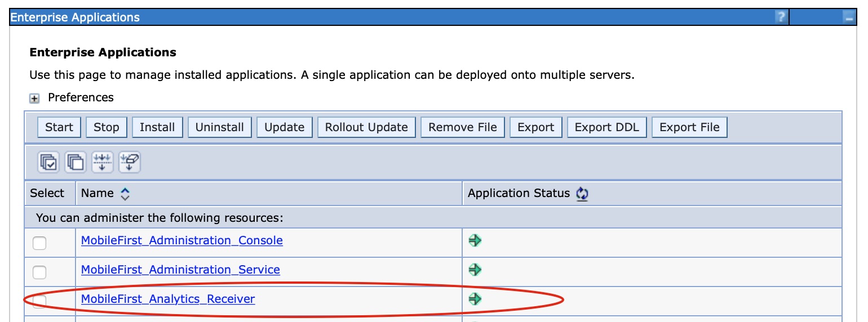Check the MobileFirst_Analytics_Receiver checkbox

tap(39, 302)
